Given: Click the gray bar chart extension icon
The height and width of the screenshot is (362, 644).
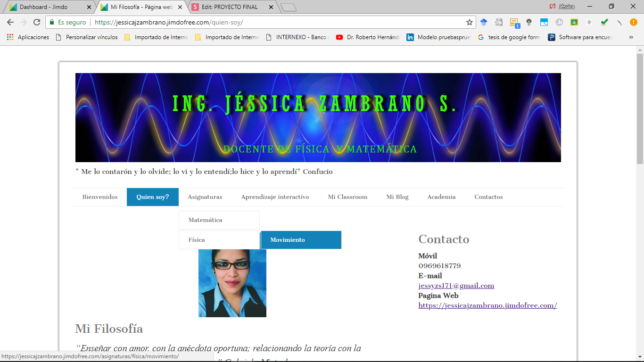Looking at the screenshot, I should [x=559, y=22].
